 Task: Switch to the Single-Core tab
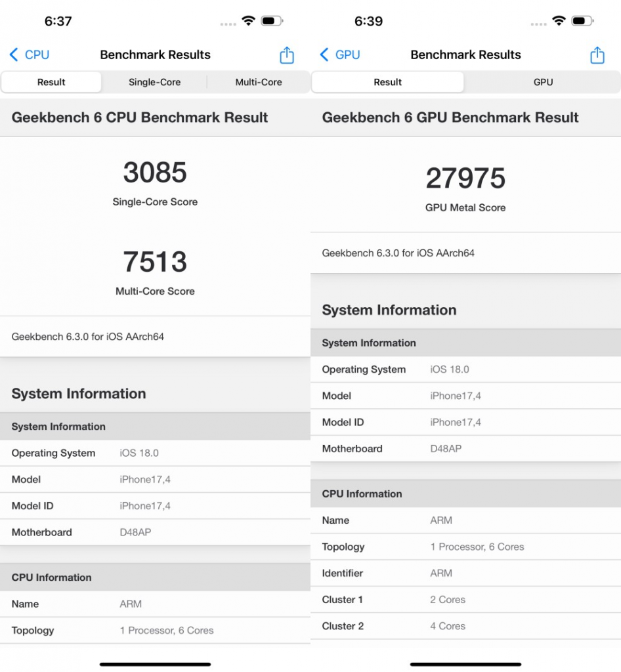[x=154, y=82]
